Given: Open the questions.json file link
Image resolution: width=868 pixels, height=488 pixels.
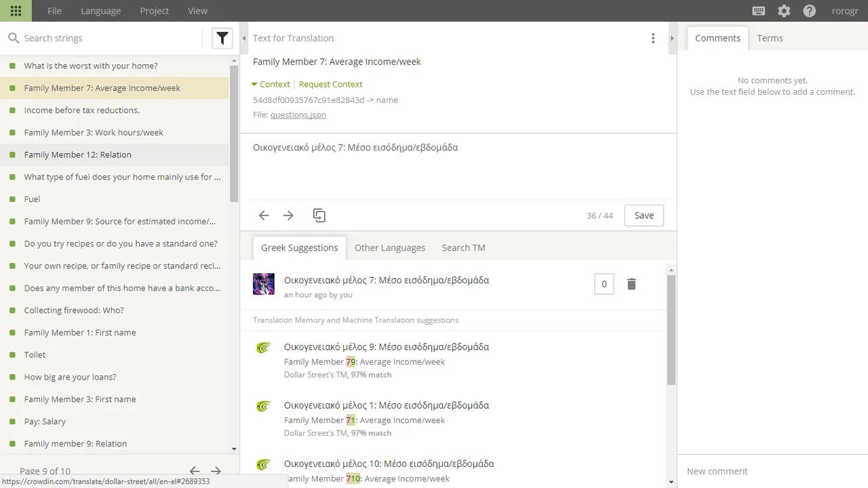Looking at the screenshot, I should (298, 115).
